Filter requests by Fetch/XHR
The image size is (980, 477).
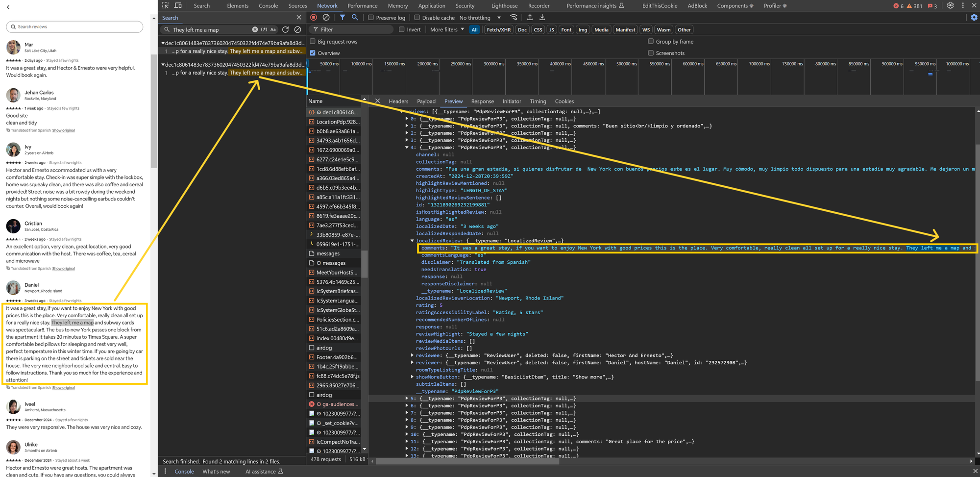click(498, 29)
